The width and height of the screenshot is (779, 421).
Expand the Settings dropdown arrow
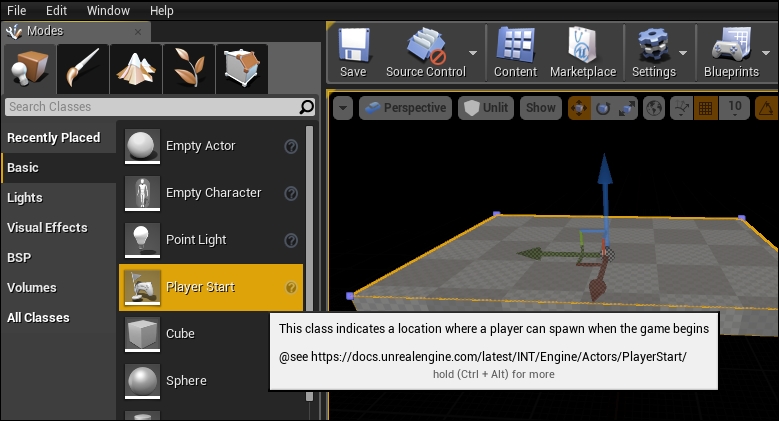tap(683, 53)
